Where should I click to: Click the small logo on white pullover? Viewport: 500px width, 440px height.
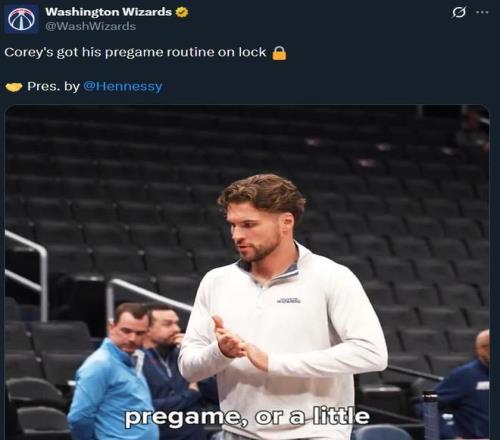[x=289, y=300]
